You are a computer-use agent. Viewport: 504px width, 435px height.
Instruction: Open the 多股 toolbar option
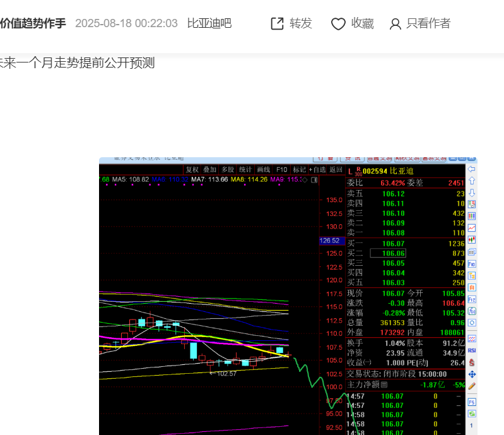228,170
